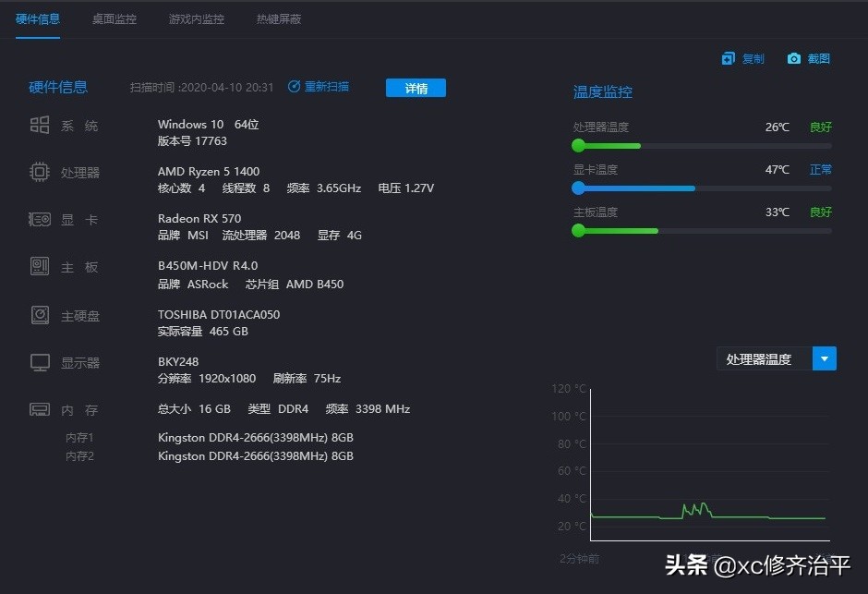Switch to the 游戏内监控 tab

[196, 18]
